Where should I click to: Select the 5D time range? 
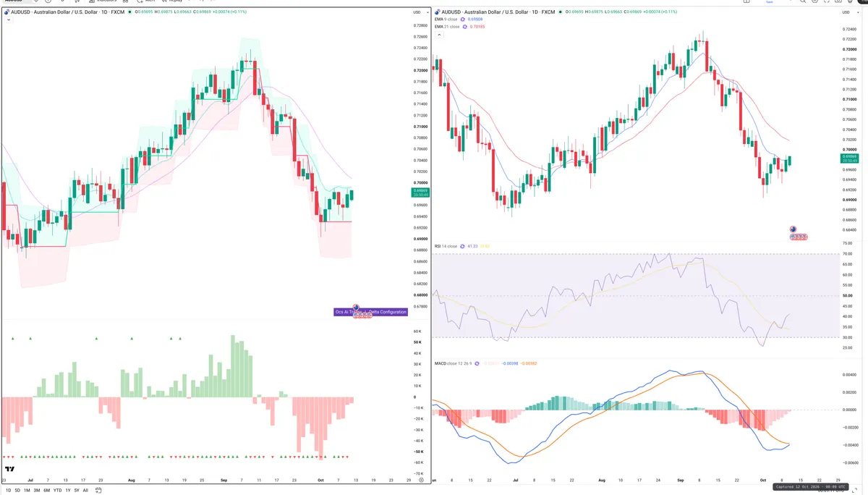pos(17,490)
